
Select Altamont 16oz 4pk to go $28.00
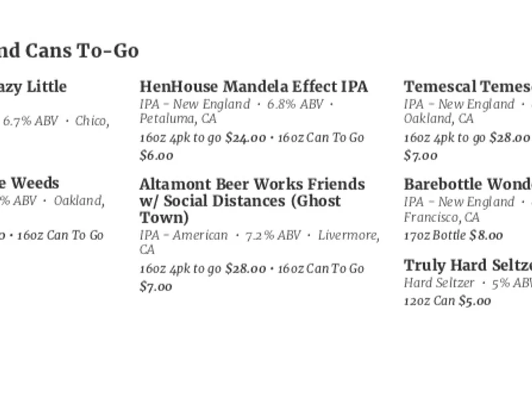tap(203, 269)
